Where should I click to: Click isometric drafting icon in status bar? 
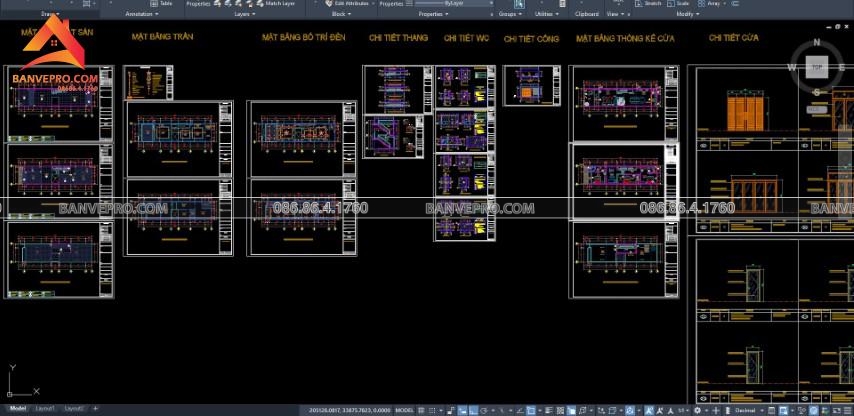coord(501,410)
